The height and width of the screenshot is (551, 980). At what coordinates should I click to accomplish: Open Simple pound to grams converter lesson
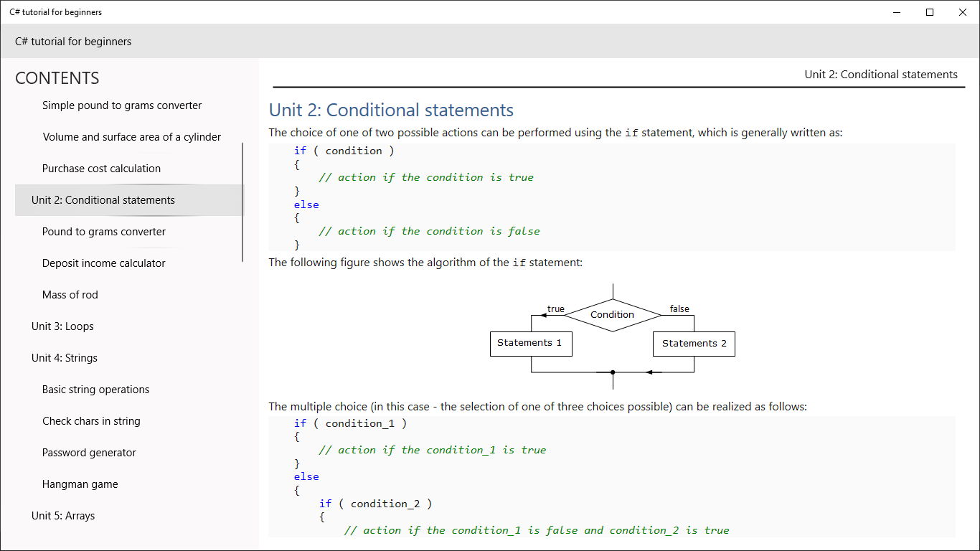tap(122, 105)
